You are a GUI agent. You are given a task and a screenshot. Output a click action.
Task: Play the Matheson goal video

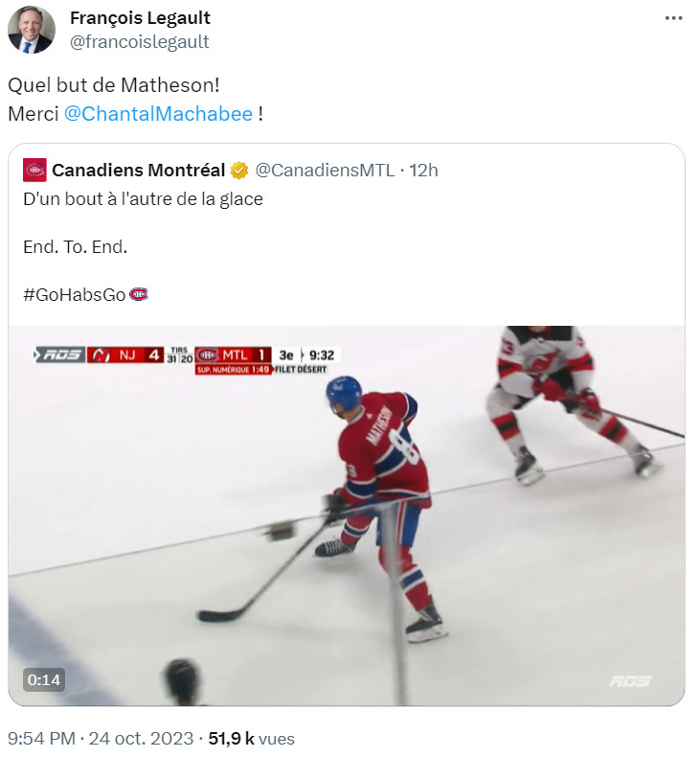tap(347, 516)
